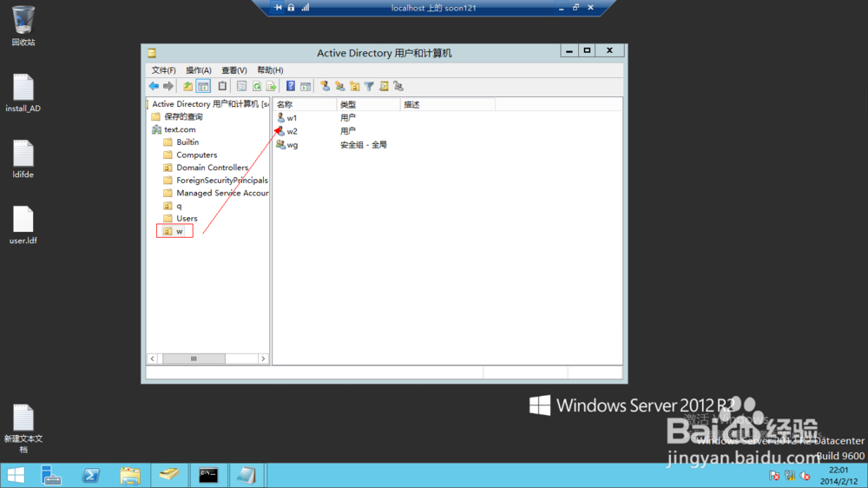Open the 查看(V) menu
Viewport: 868px width, 488px height.
233,70
